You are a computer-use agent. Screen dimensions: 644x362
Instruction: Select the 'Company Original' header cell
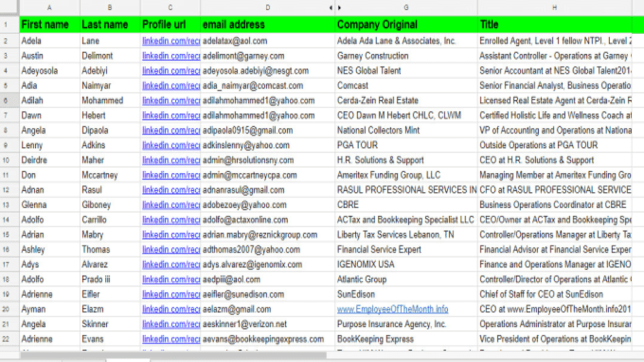pyautogui.click(x=406, y=25)
